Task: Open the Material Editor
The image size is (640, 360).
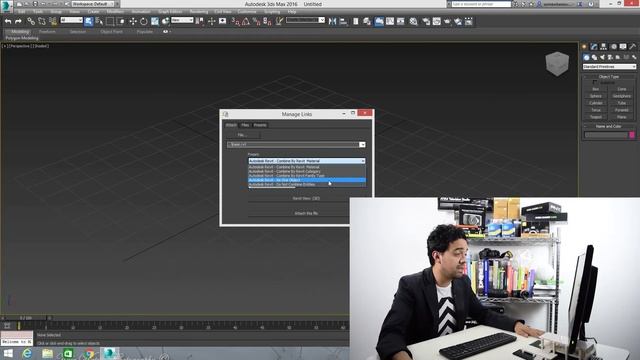Action: tap(413, 21)
